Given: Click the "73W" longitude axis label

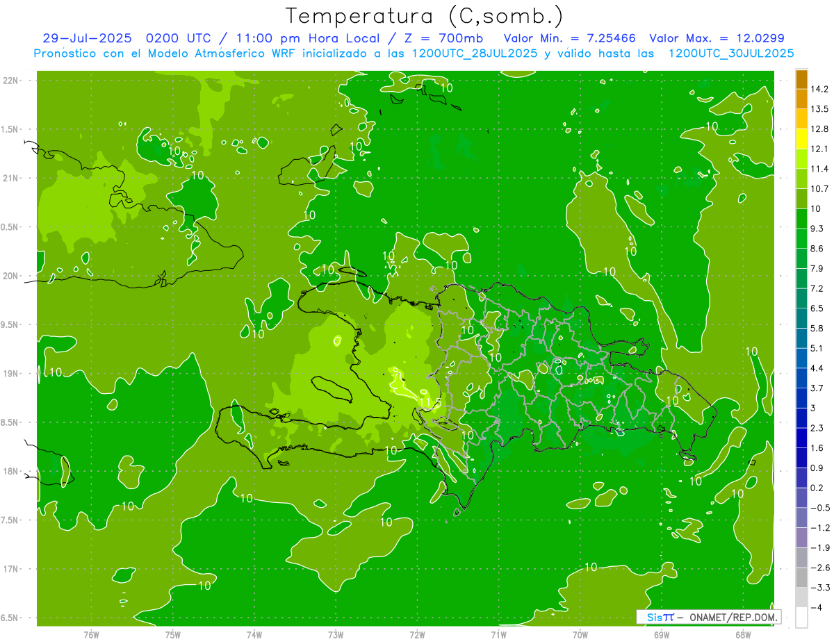Looking at the screenshot, I should pyautogui.click(x=336, y=634).
